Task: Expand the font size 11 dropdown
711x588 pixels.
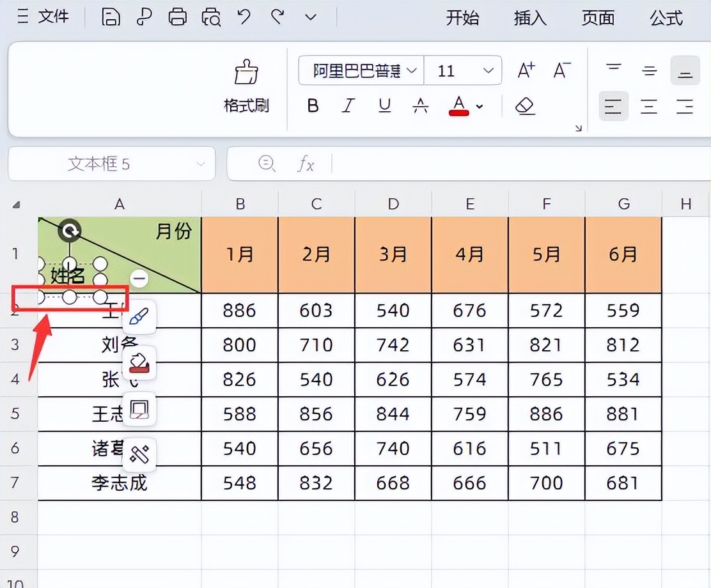Action: (x=488, y=70)
